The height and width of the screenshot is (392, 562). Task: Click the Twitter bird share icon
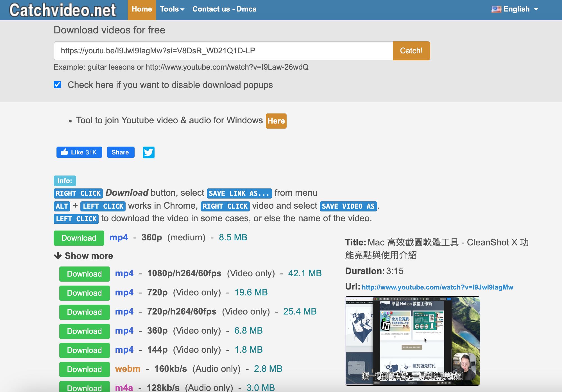pos(148,152)
